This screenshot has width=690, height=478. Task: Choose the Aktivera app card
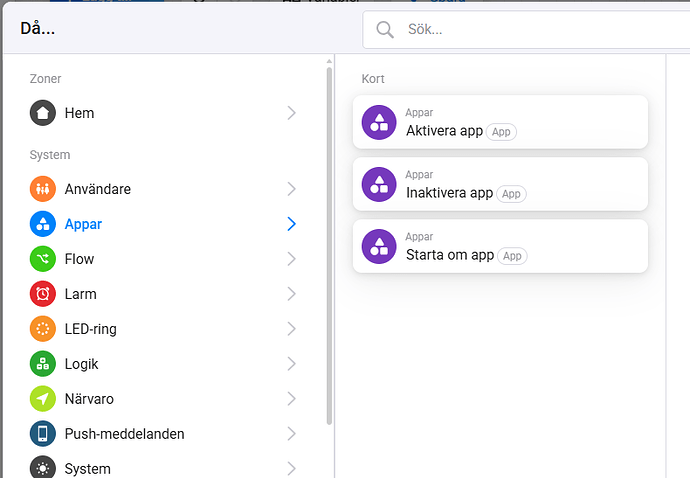500,122
